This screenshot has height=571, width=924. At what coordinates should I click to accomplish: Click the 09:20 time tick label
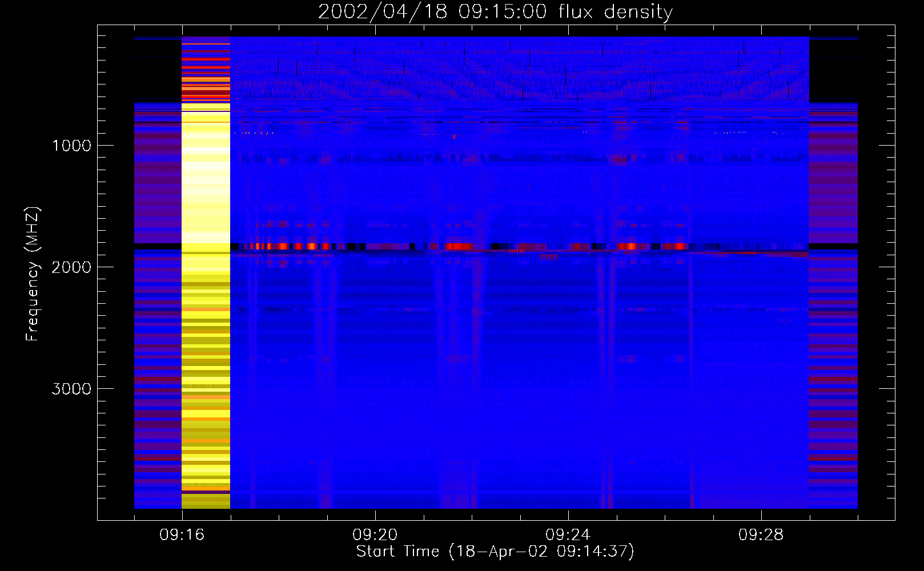coord(375,535)
